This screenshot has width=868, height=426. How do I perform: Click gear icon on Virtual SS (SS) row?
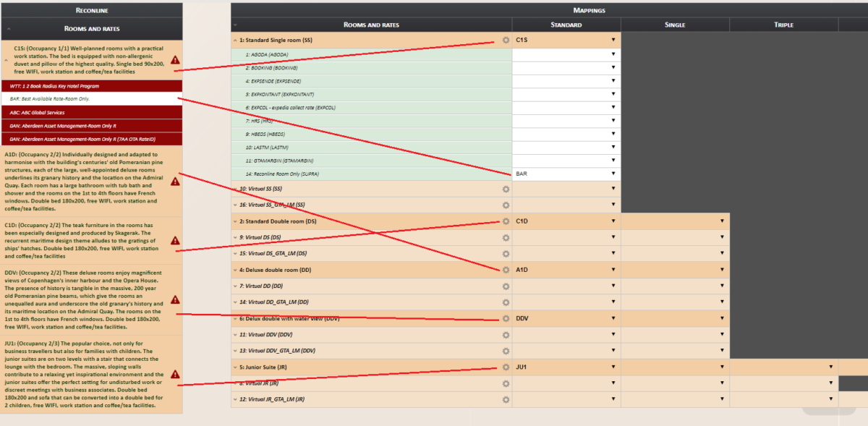tap(505, 189)
